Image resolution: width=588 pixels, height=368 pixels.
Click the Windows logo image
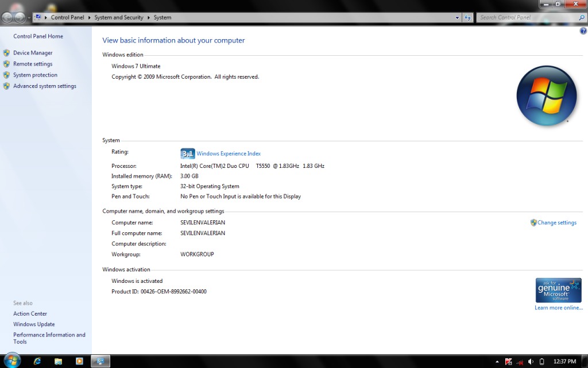(x=547, y=96)
